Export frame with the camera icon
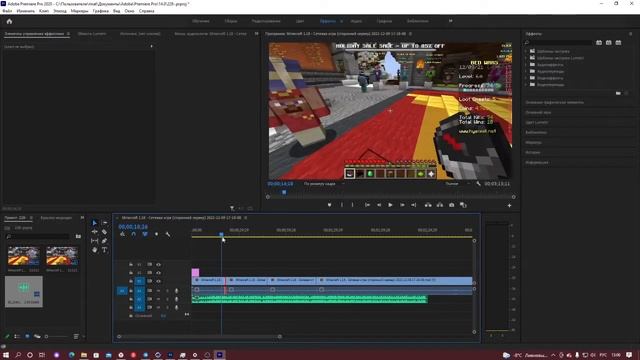640x360 pixels. [451, 205]
